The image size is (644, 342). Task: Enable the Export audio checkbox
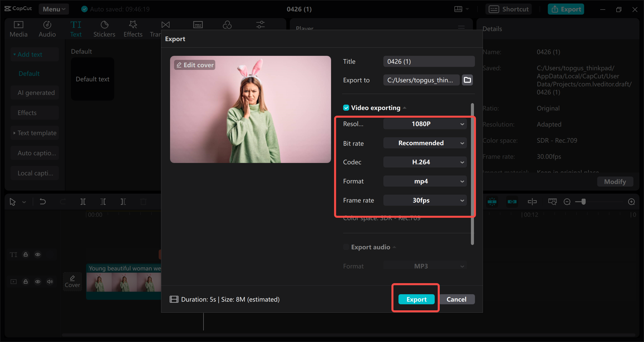coord(346,247)
